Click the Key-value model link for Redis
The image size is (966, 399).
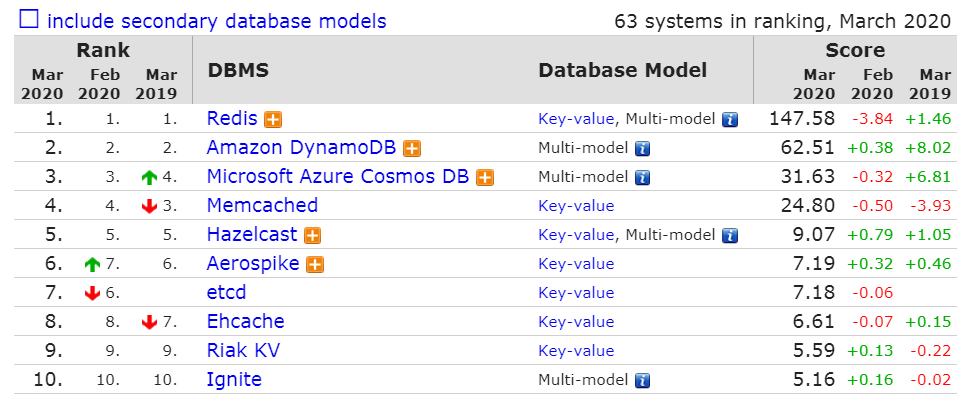(x=576, y=119)
